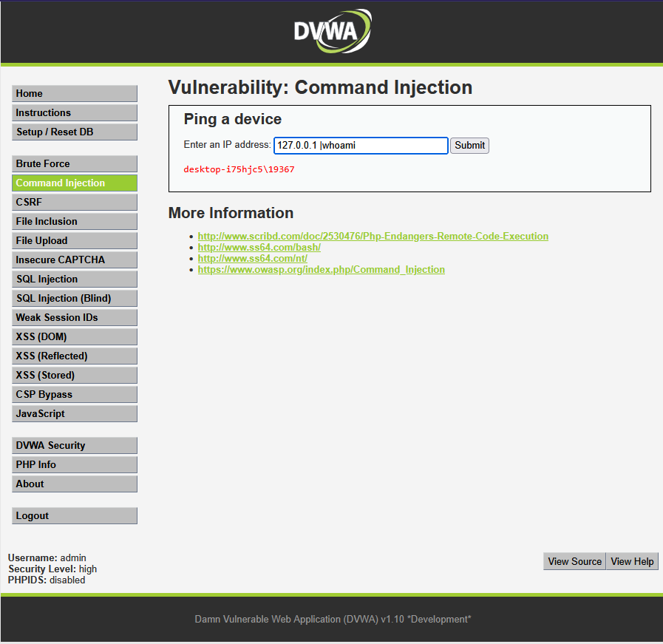Navigate to File Inclusion page
The image size is (663, 644).
(x=75, y=222)
